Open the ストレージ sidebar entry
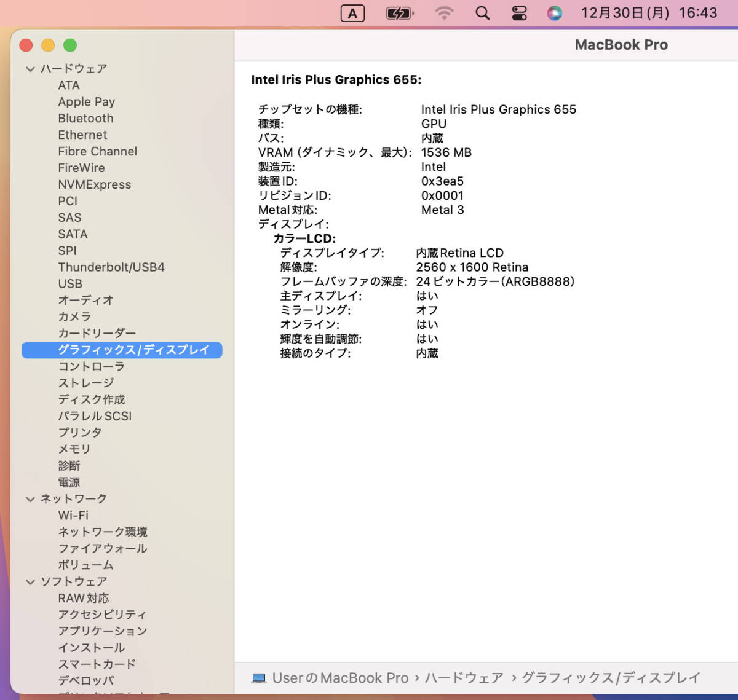The height and width of the screenshot is (700, 738). (86, 383)
